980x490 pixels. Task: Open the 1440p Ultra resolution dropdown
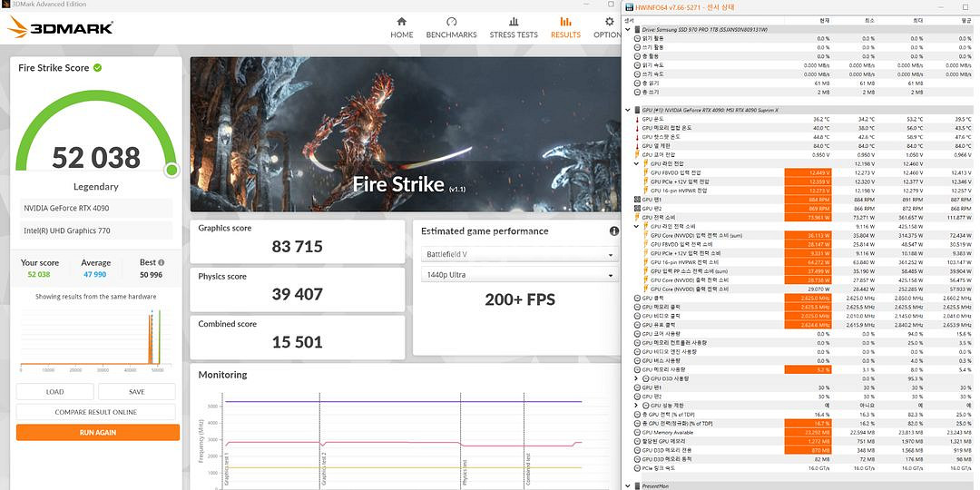(x=520, y=275)
